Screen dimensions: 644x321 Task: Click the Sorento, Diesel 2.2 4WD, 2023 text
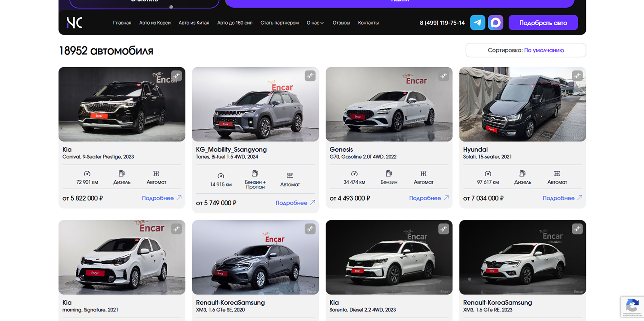pyautogui.click(x=363, y=310)
